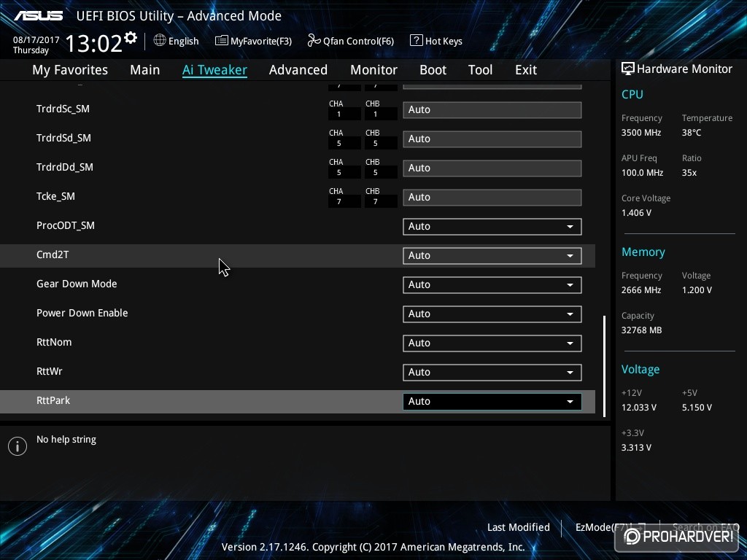Go to the Advanced tab
Screen dimensions: 747x560
tap(298, 70)
